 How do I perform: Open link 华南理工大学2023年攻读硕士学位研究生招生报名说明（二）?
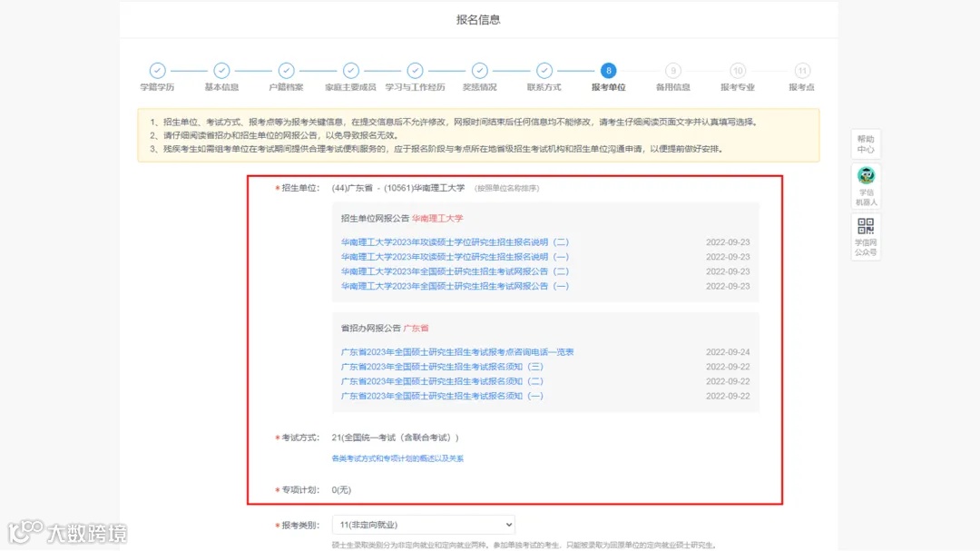click(x=455, y=242)
